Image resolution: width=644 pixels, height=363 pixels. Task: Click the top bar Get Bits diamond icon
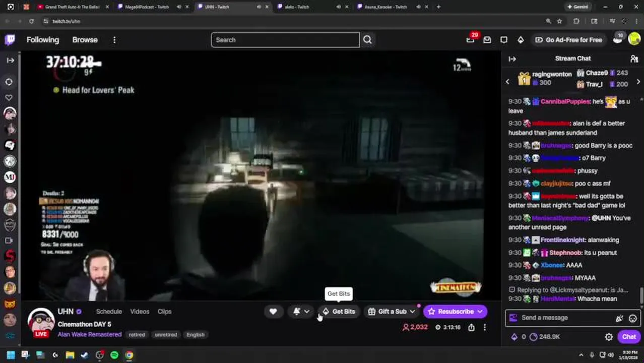point(521,40)
